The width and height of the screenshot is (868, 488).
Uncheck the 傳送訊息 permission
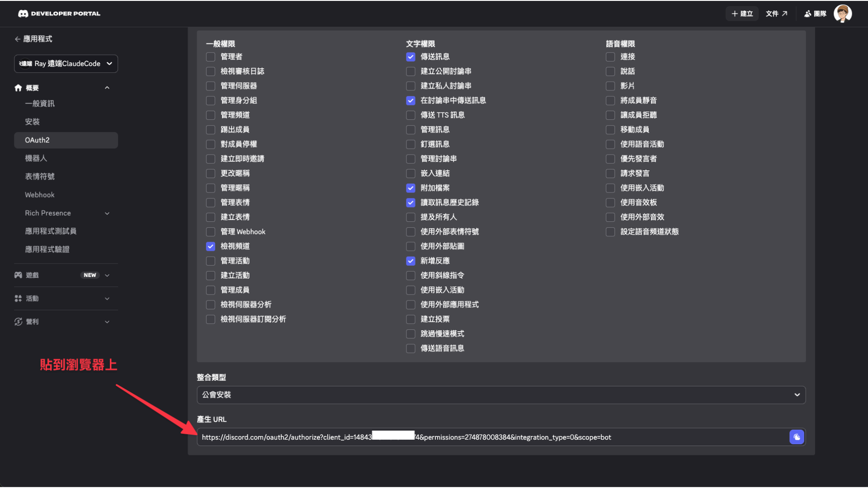(x=410, y=56)
